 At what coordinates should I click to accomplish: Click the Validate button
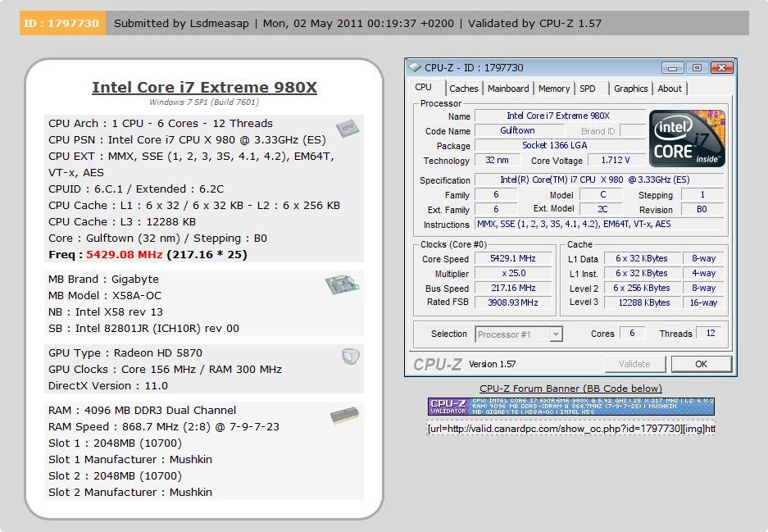click(634, 364)
